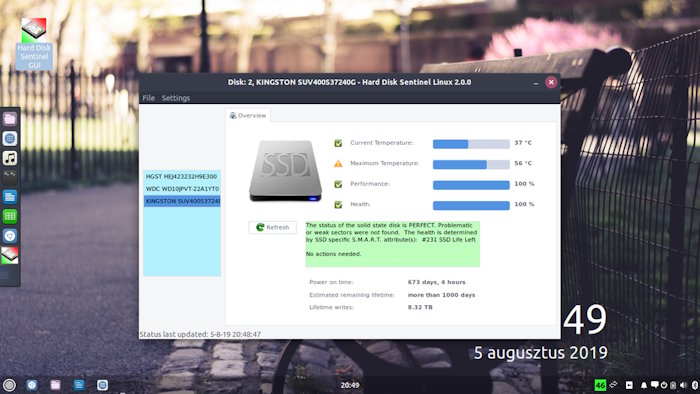700x394 pixels.
Task: Open the Settings menu
Action: pos(176,98)
